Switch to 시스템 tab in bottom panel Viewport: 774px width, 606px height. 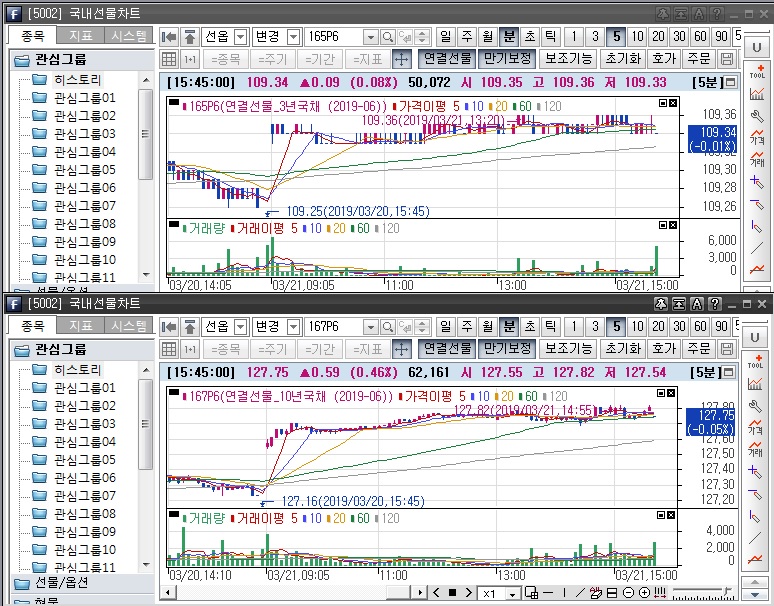(x=128, y=326)
